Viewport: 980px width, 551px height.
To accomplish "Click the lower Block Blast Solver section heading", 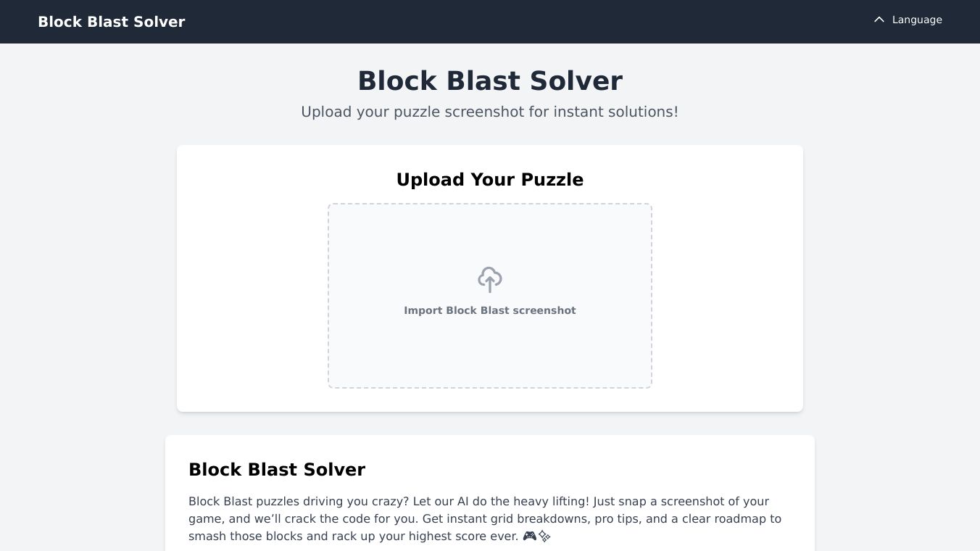I will [277, 470].
